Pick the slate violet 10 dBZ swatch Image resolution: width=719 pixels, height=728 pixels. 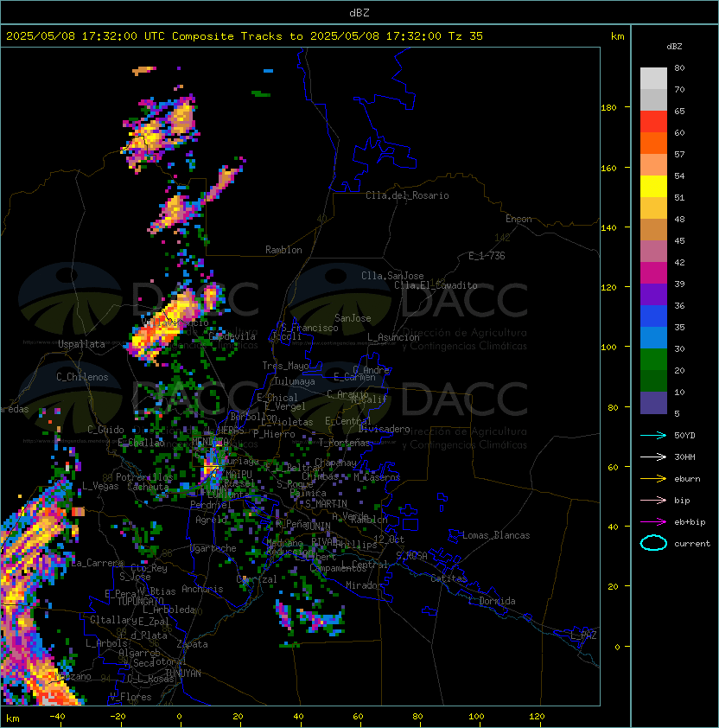click(653, 403)
